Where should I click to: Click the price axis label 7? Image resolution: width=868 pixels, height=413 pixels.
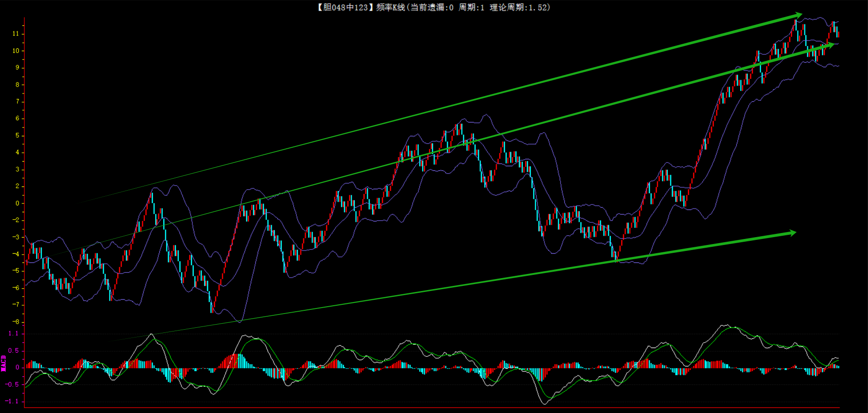pos(17,102)
